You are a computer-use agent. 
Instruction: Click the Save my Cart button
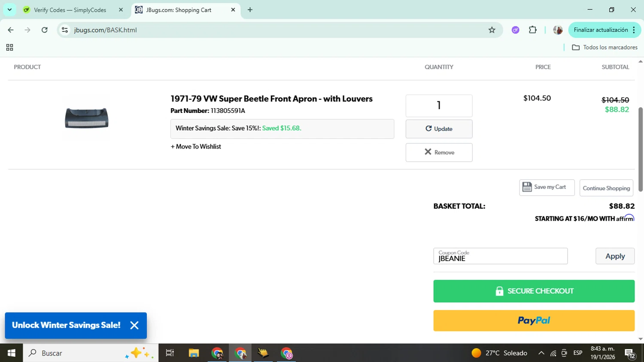click(x=547, y=188)
